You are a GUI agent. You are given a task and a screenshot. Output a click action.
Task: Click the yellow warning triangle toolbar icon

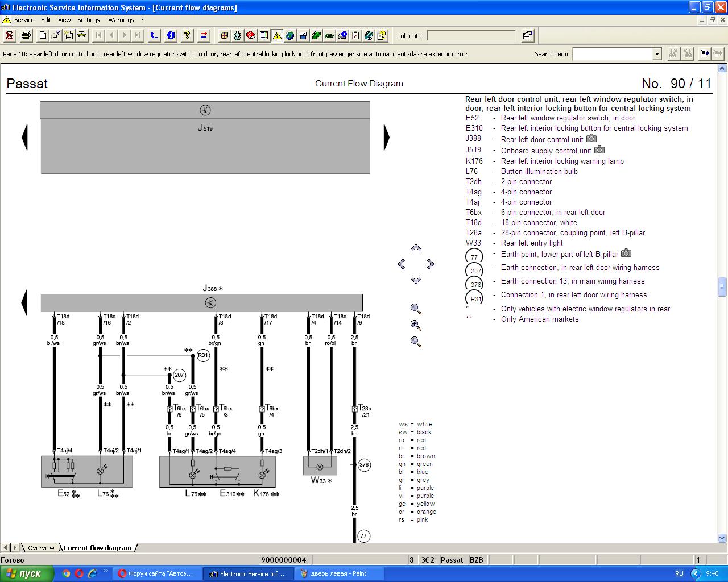click(x=277, y=35)
